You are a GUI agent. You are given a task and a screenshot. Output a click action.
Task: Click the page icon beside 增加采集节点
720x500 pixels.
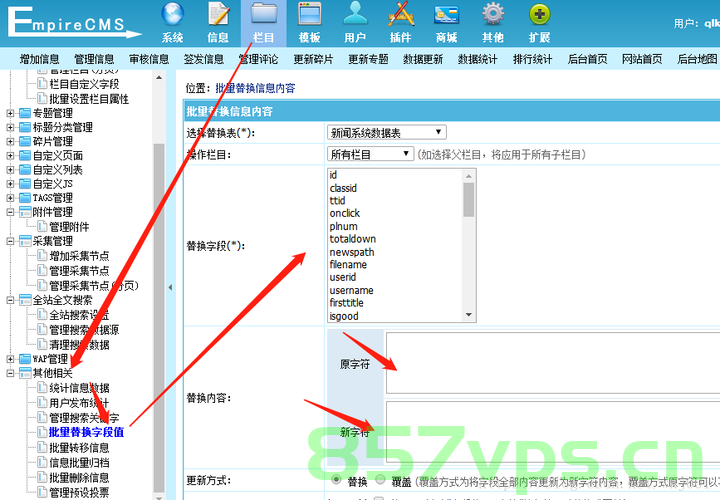pyautogui.click(x=42, y=256)
